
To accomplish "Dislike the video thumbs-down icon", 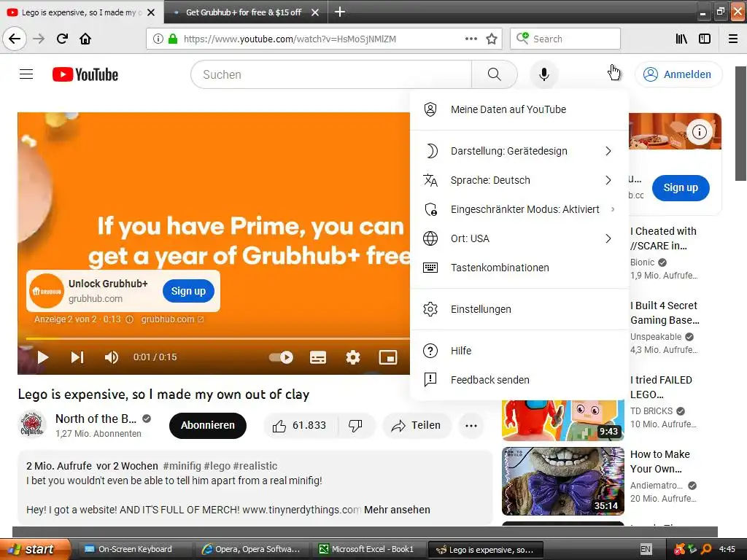I will [x=355, y=425].
